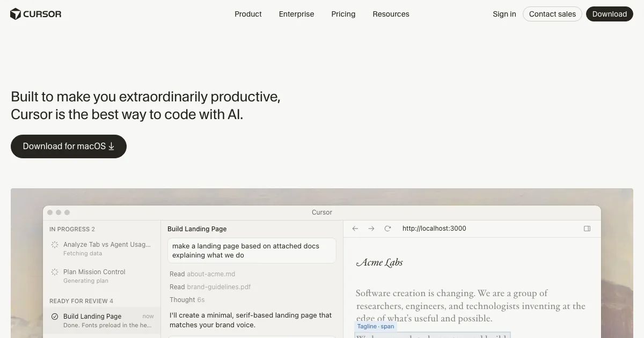Open the Enterprise menu
The width and height of the screenshot is (644, 338).
(296, 14)
